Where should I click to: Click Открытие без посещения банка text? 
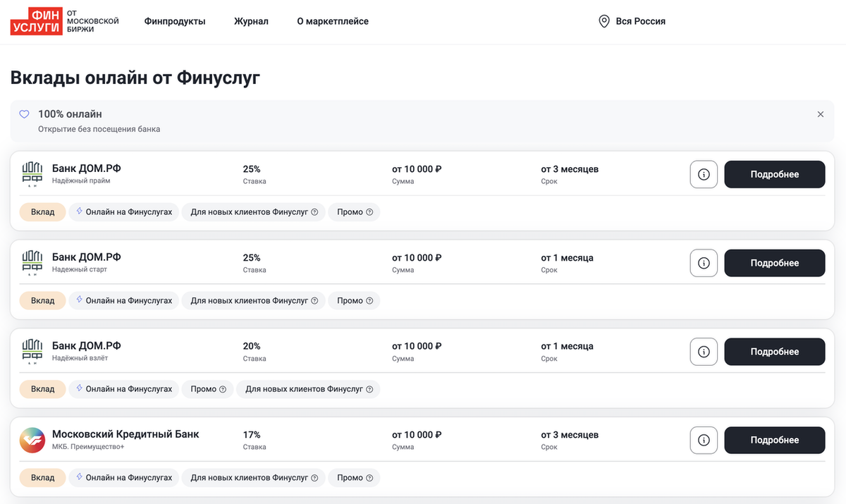99,130
